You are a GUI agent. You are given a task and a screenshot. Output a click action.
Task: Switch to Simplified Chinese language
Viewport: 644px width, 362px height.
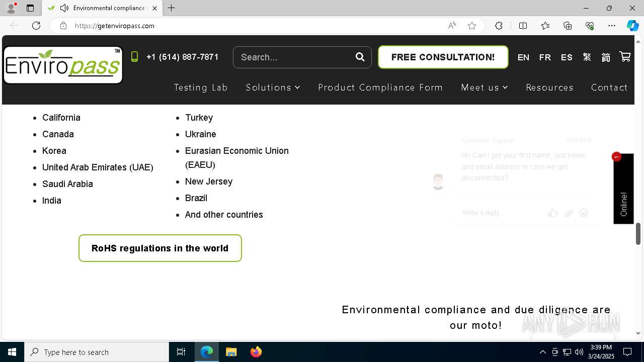[x=606, y=57]
